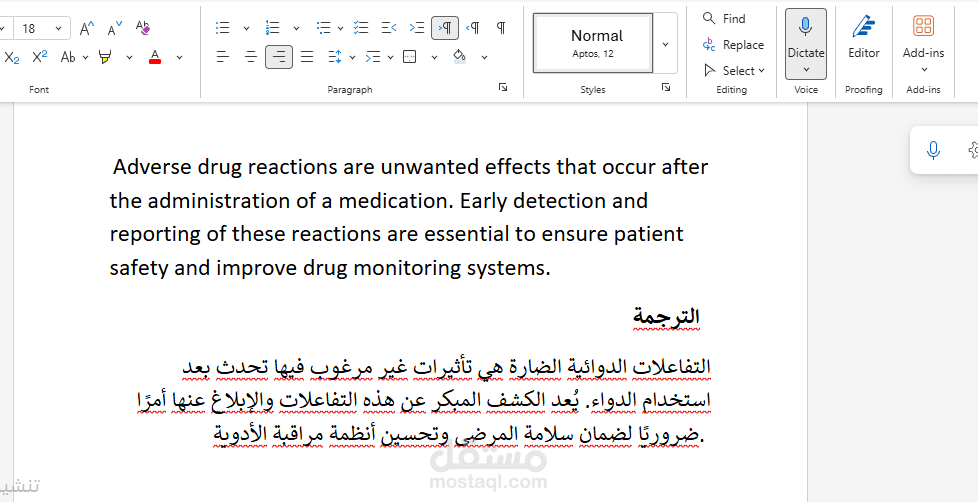Insert a bulleted list
The height and width of the screenshot is (502, 978).
pos(223,27)
